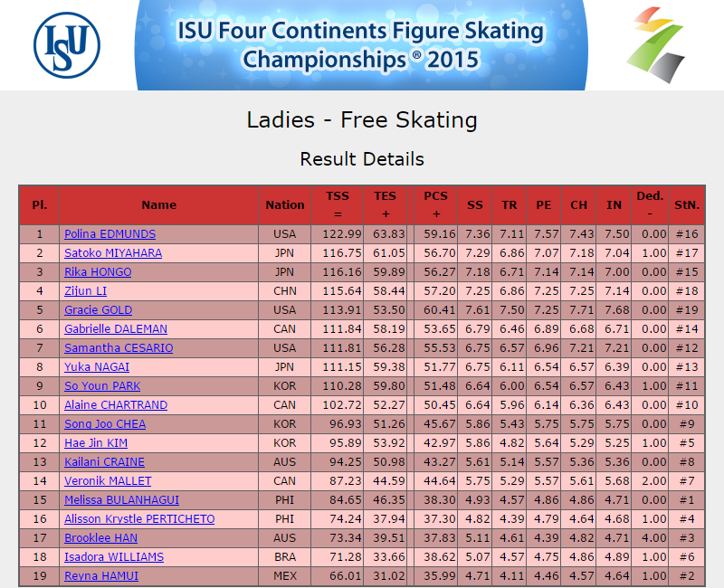Open So Youn PARK skater link
This screenshot has height=588, width=724.
(102, 385)
